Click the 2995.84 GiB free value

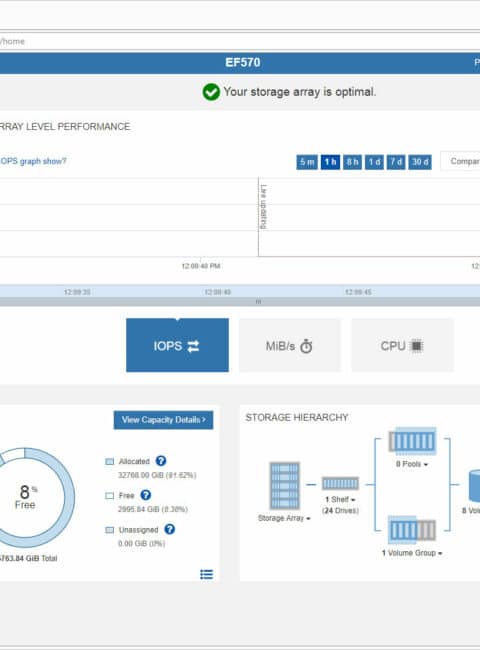click(x=153, y=509)
